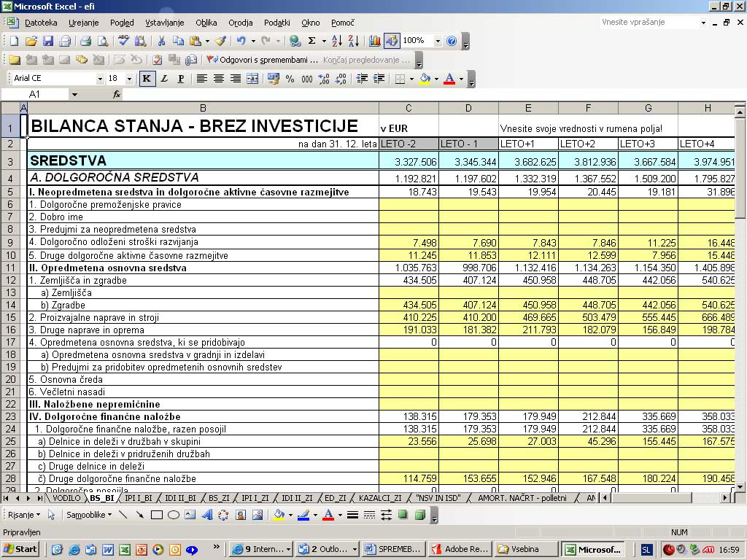Insert WordArt from the drawing toolbar
Screen dimensions: 747x560
206,515
